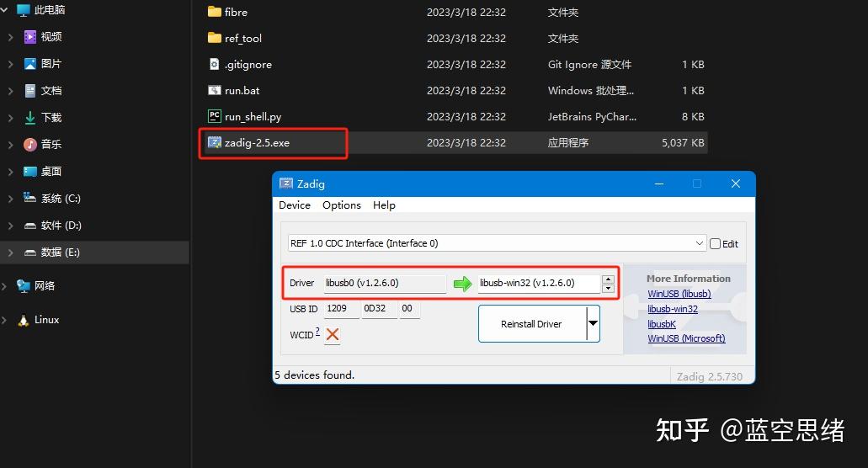Click the USB ID 1209 field
Viewport: 868px width, 468px height.
click(341, 309)
